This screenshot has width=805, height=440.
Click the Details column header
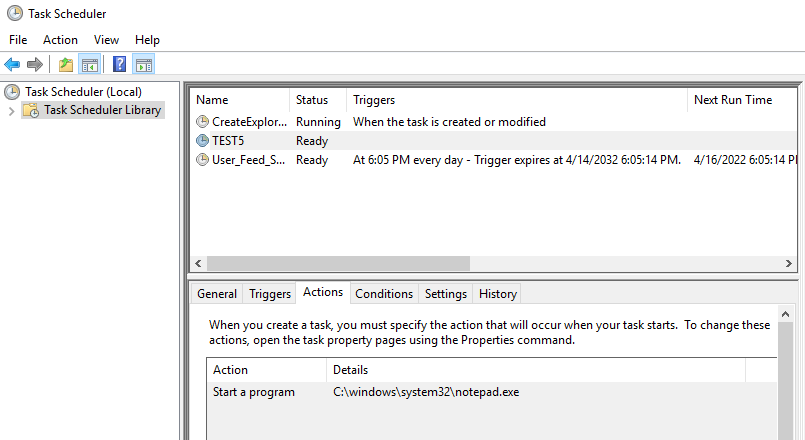click(535, 370)
